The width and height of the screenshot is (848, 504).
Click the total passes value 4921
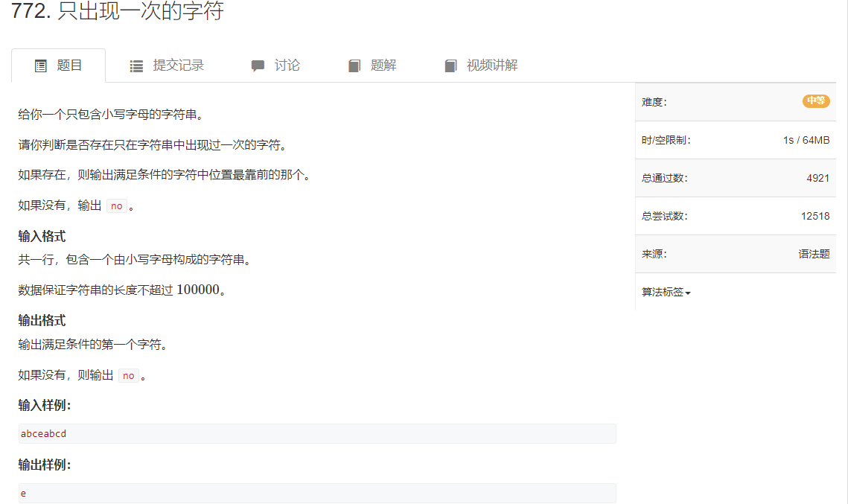(817, 178)
